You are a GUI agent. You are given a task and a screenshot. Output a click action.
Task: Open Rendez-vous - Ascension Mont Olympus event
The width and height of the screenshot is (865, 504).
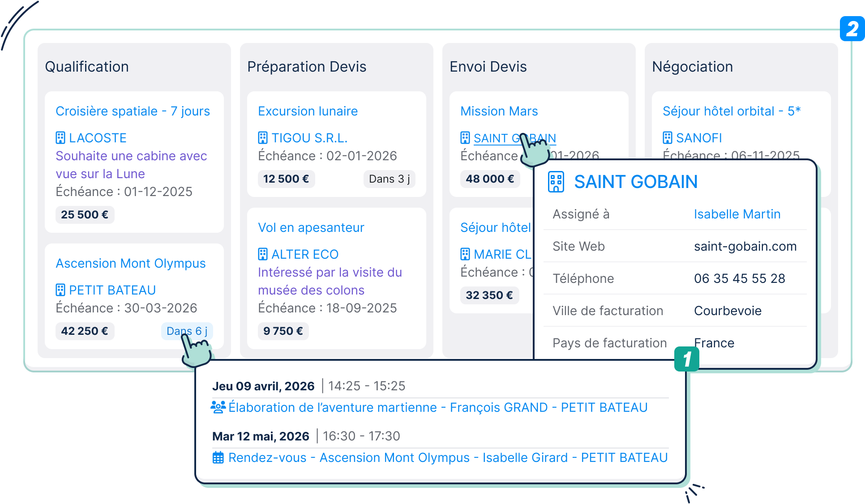(448, 457)
